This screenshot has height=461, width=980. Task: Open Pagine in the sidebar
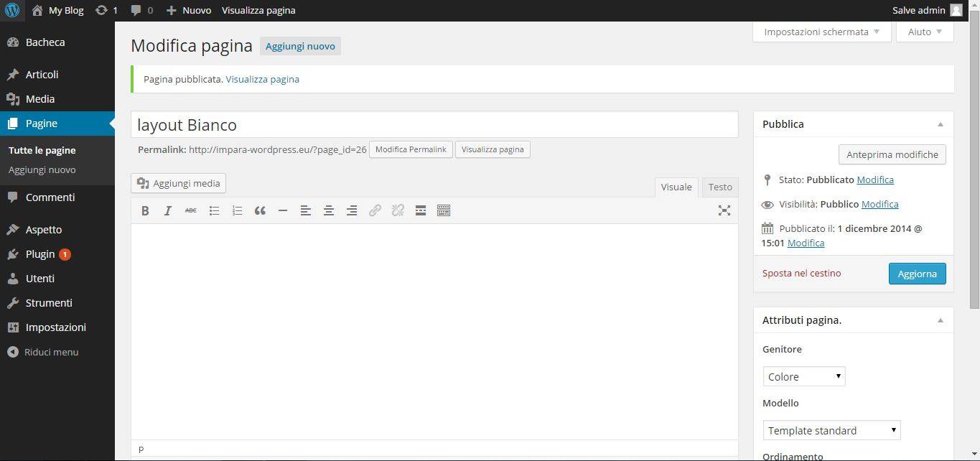[x=57, y=124]
